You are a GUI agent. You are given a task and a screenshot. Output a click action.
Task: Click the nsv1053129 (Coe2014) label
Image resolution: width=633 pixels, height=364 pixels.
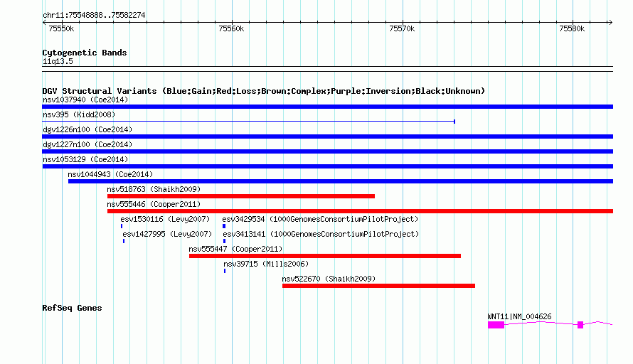[85, 159]
